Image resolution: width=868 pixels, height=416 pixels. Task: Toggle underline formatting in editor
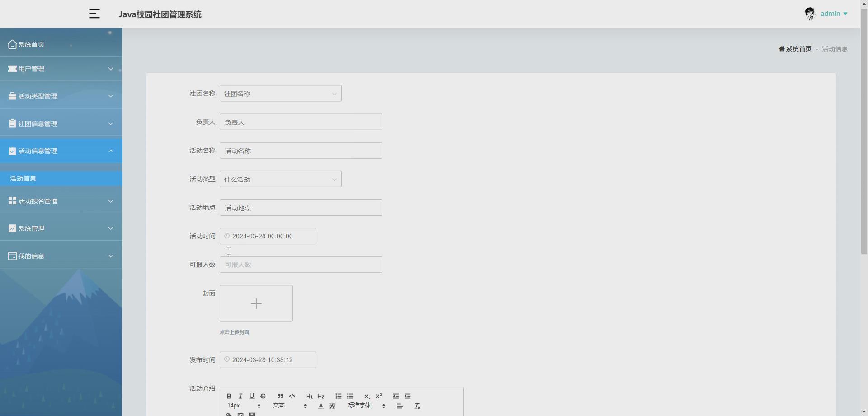click(252, 396)
